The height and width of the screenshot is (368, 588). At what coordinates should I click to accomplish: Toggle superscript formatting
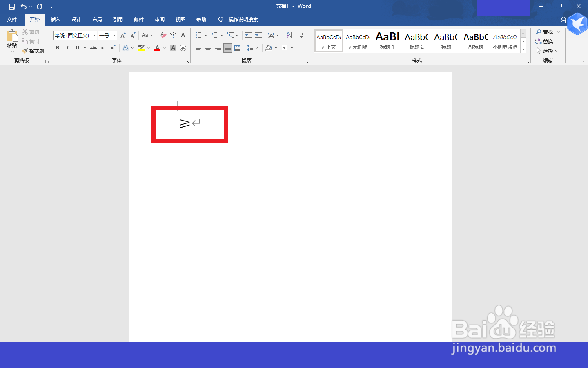[x=113, y=48]
